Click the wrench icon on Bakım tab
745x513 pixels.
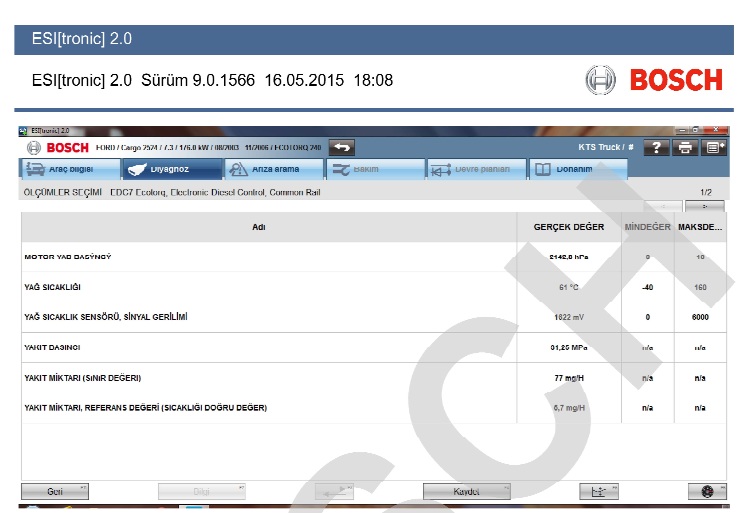click(x=341, y=170)
